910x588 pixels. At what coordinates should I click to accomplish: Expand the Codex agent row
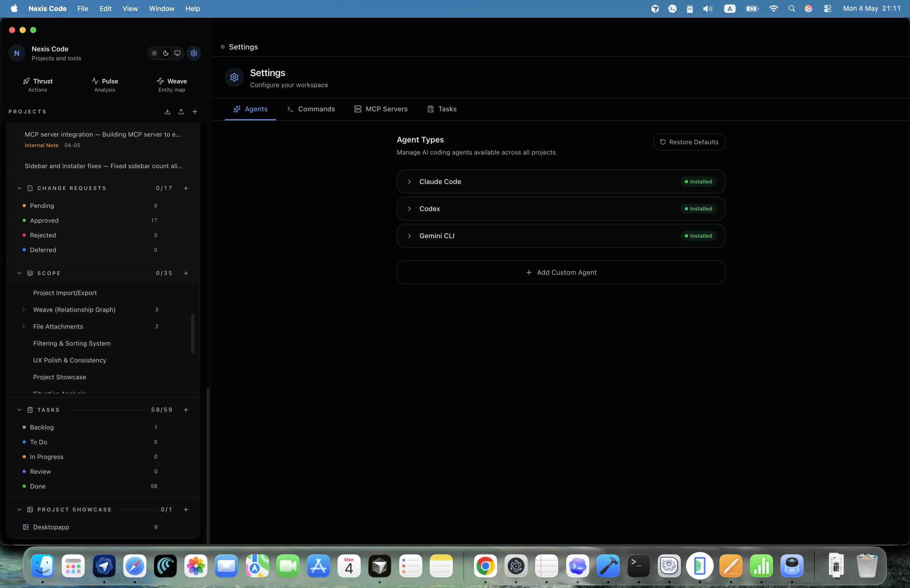click(x=409, y=208)
